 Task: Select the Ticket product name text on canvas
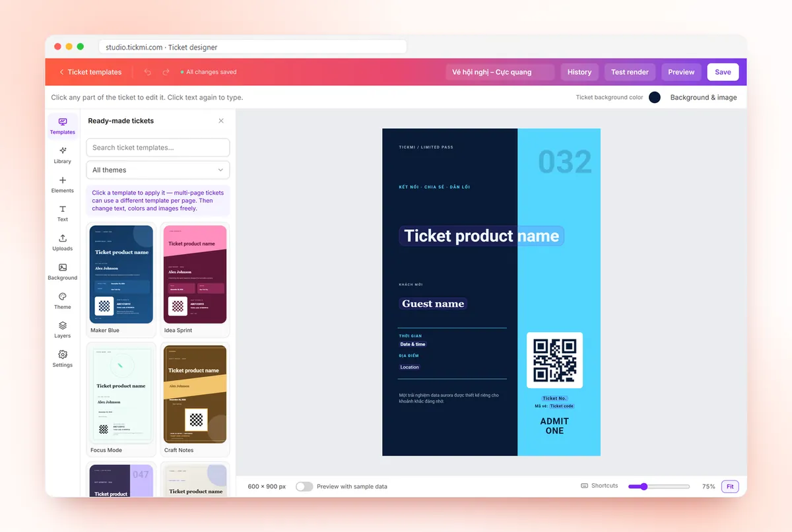tap(481, 236)
